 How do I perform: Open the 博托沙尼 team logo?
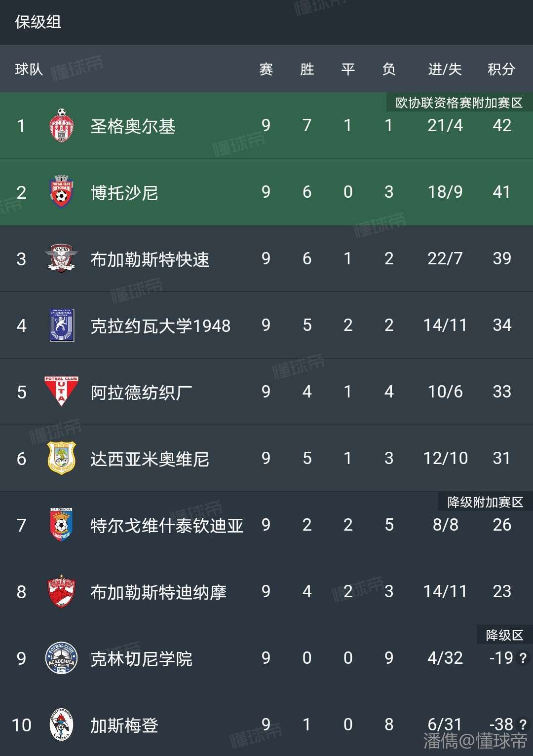pyautogui.click(x=62, y=192)
